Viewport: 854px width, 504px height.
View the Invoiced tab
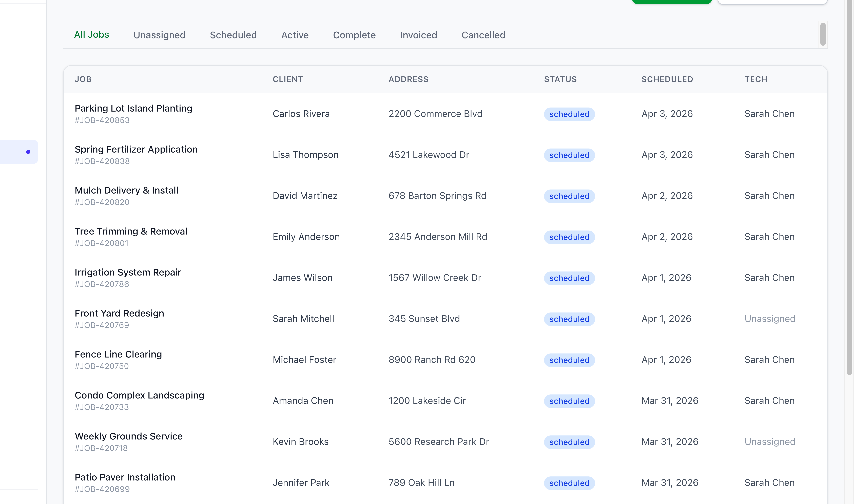pyautogui.click(x=418, y=35)
